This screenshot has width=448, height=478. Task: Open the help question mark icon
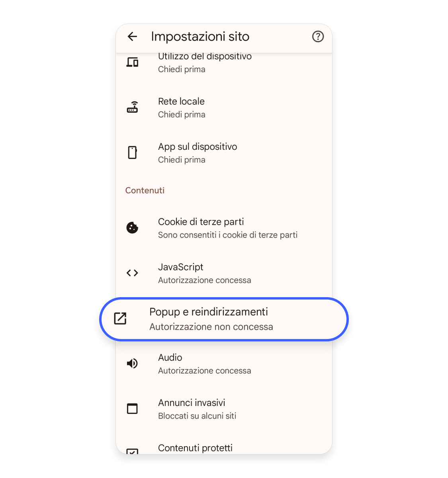pos(318,37)
